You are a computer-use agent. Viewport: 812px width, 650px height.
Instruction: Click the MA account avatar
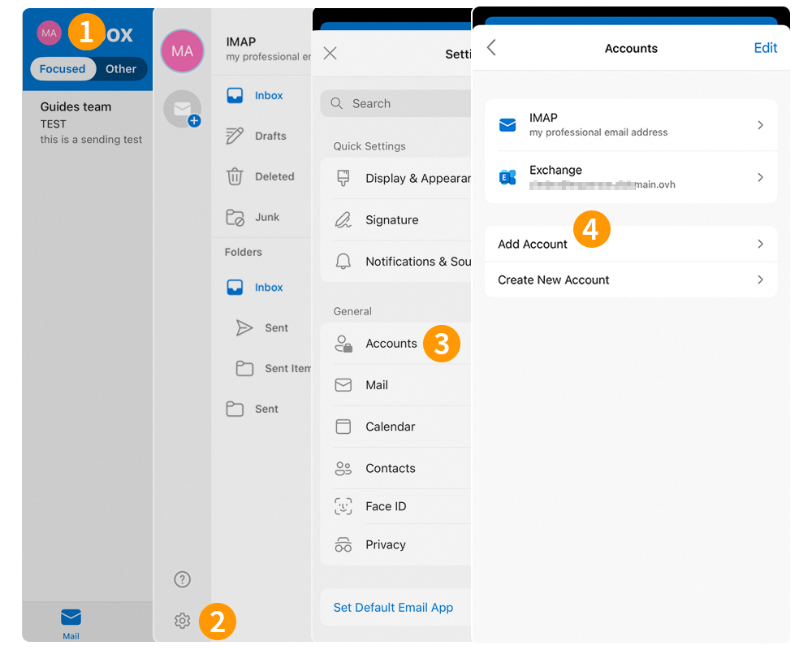click(182, 51)
